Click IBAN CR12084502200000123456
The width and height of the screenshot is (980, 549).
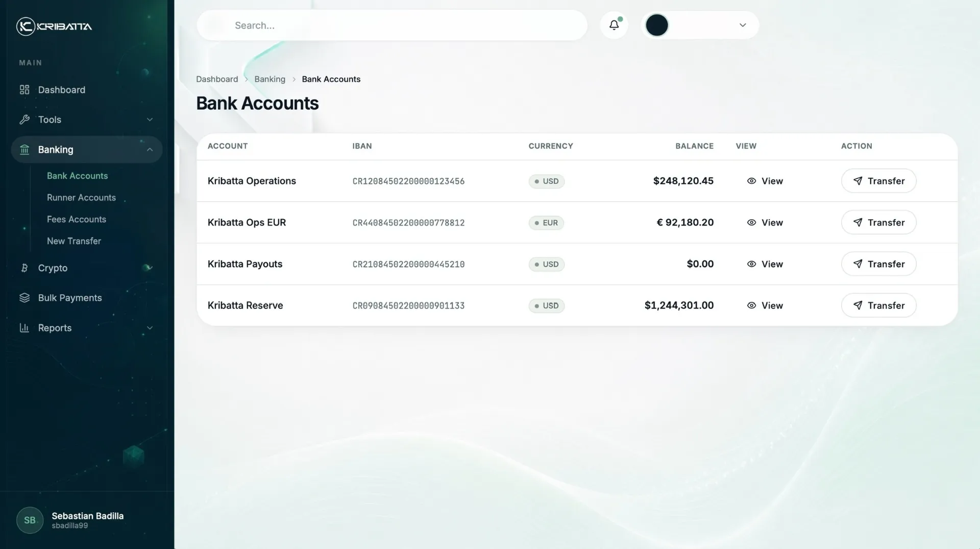pos(408,181)
